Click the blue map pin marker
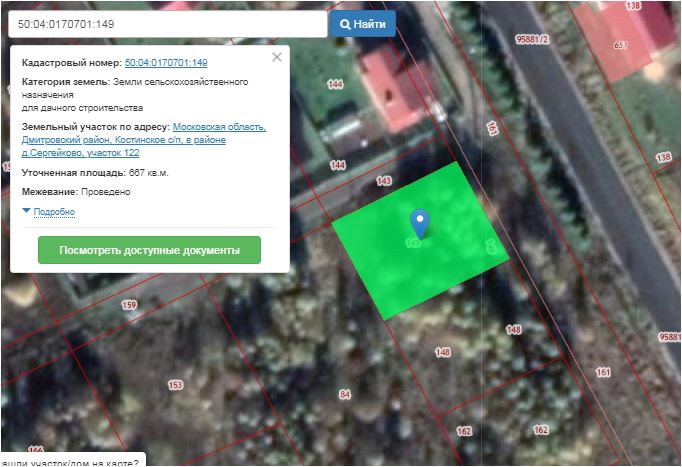 tap(421, 223)
